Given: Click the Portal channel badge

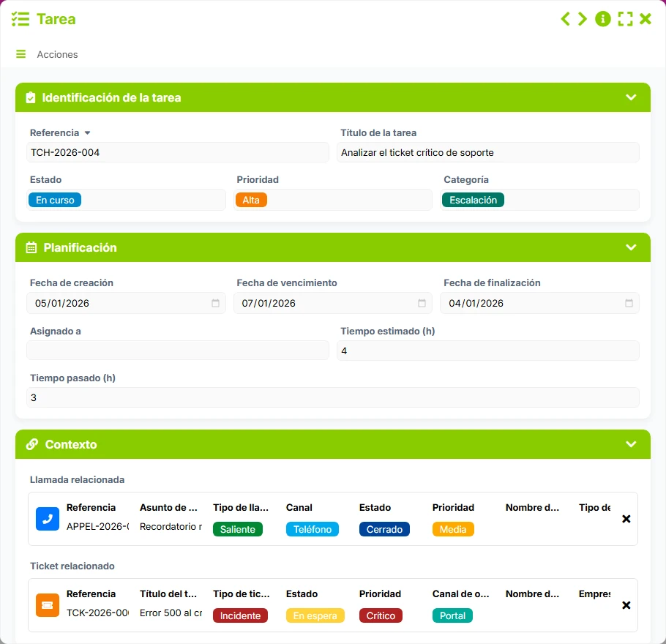Looking at the screenshot, I should [452, 615].
